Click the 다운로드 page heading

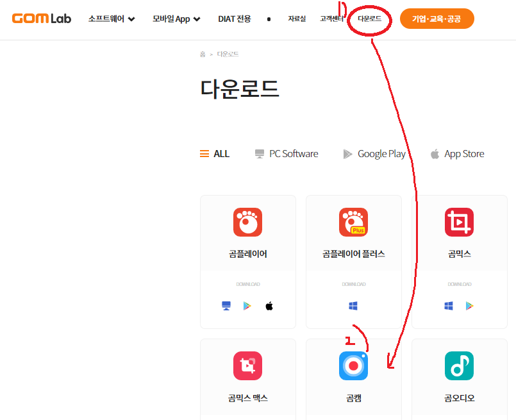click(x=240, y=89)
